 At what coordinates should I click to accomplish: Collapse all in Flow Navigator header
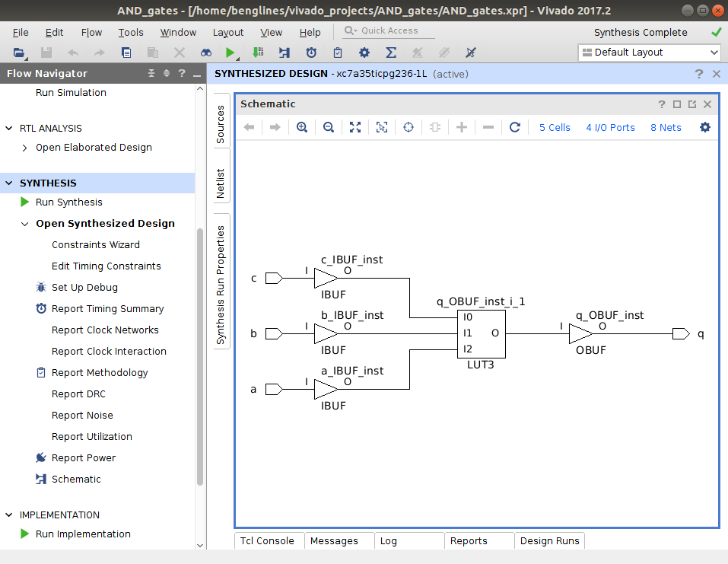(151, 73)
